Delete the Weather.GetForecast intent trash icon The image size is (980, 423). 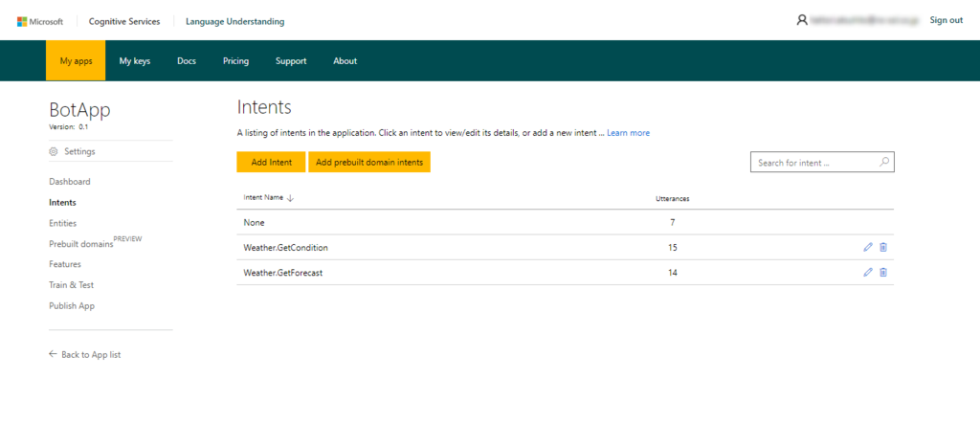[x=883, y=272]
